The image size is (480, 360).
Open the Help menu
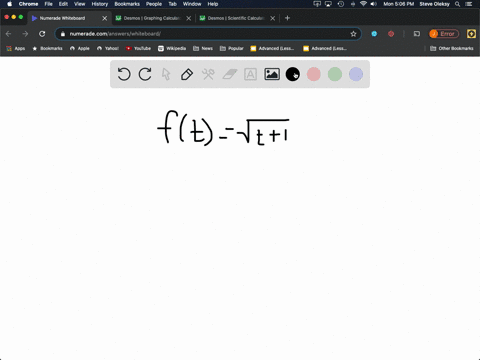[x=213, y=4]
